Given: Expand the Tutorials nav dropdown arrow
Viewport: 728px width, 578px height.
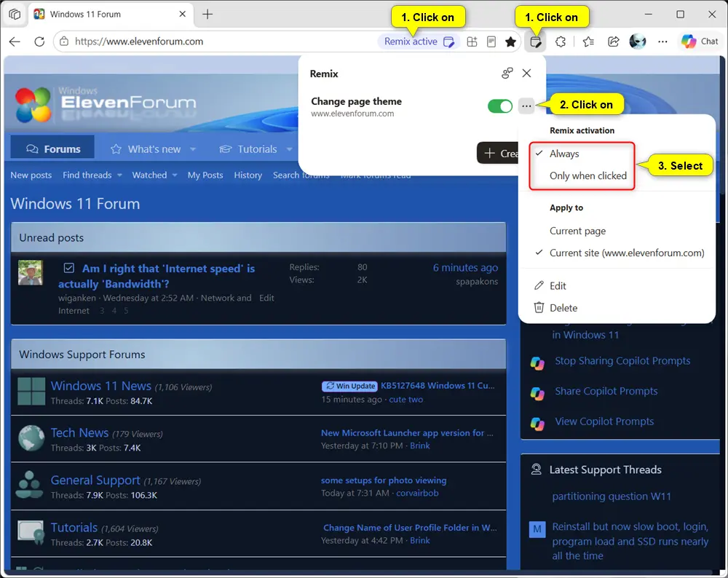Looking at the screenshot, I should (x=289, y=149).
